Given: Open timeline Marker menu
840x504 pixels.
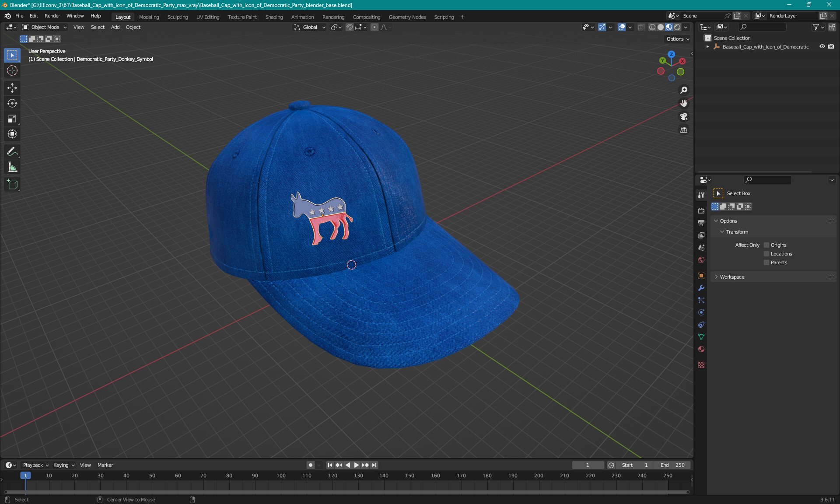Looking at the screenshot, I should pos(105,465).
